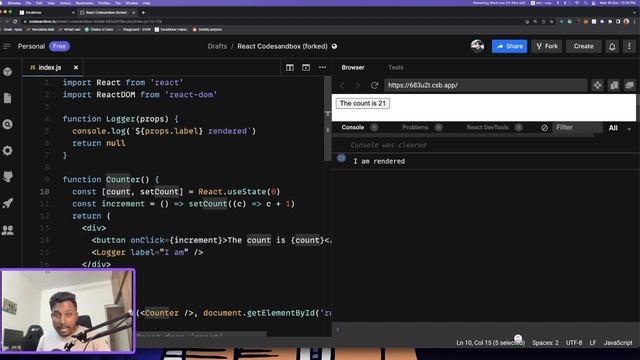This screenshot has height=360, width=640.
Task: Toggle the split editor layout icon
Action: 290,67
